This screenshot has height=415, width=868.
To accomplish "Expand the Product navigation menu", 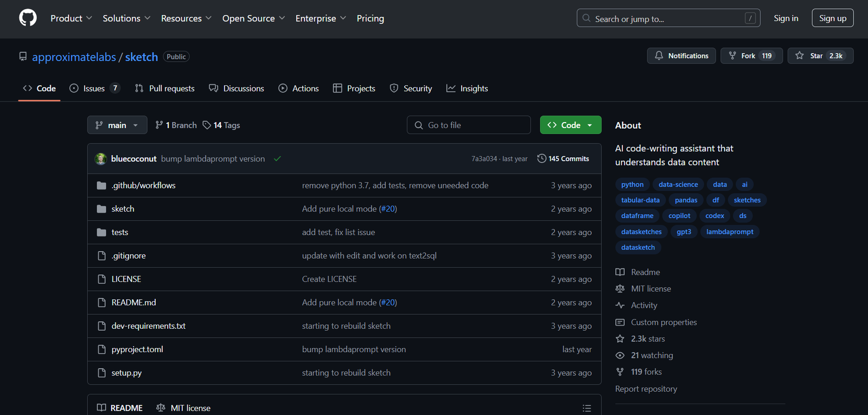I will point(71,18).
